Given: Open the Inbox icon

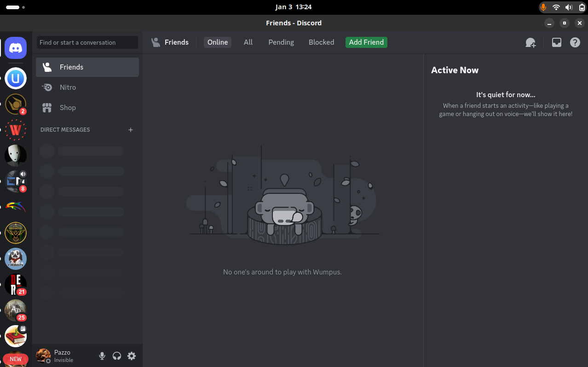Looking at the screenshot, I should 556,42.
